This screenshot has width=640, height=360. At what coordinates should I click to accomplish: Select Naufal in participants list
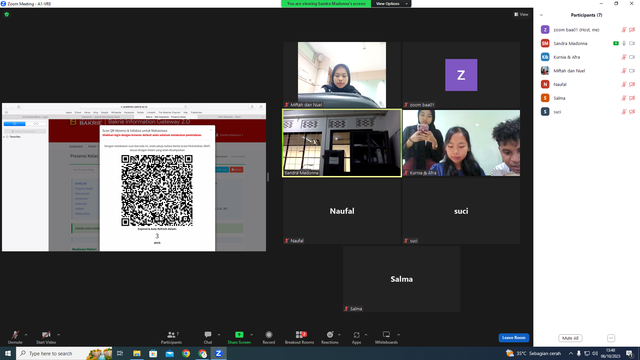coord(587,84)
